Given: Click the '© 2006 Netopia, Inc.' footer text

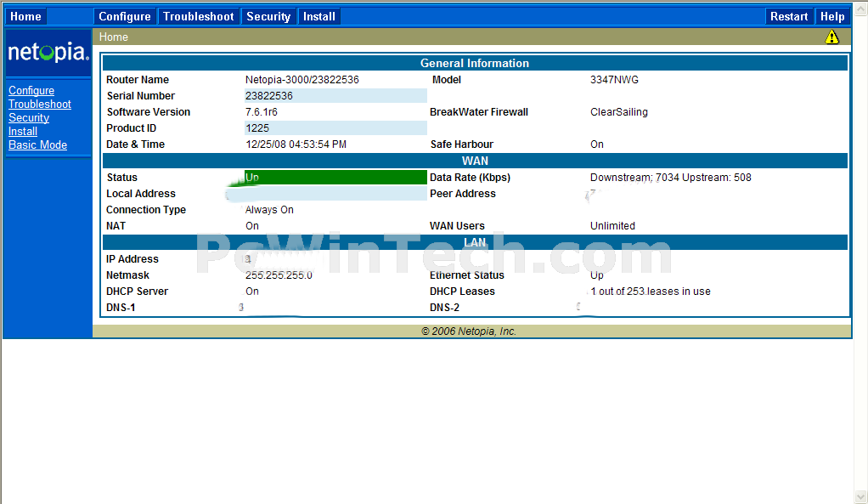Looking at the screenshot, I should (469, 331).
